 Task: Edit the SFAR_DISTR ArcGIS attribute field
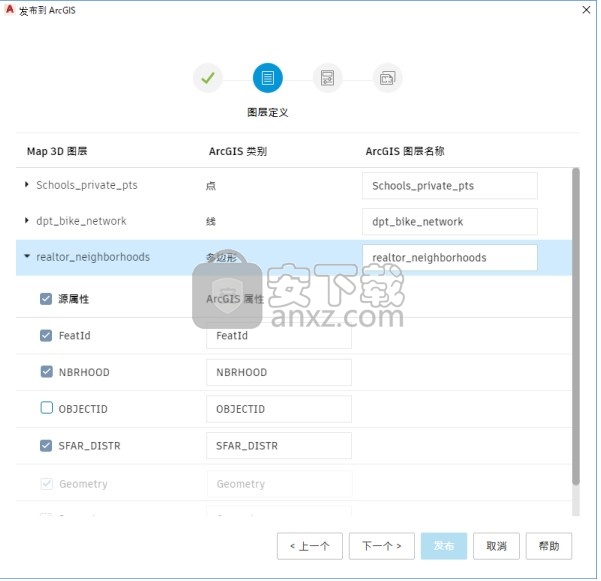coord(279,446)
